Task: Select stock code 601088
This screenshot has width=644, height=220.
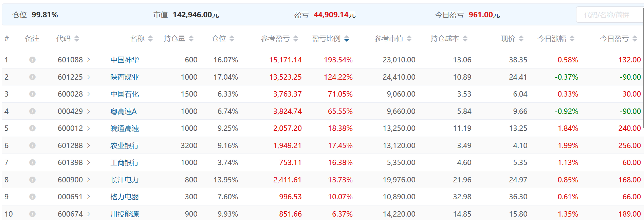Action: point(70,60)
